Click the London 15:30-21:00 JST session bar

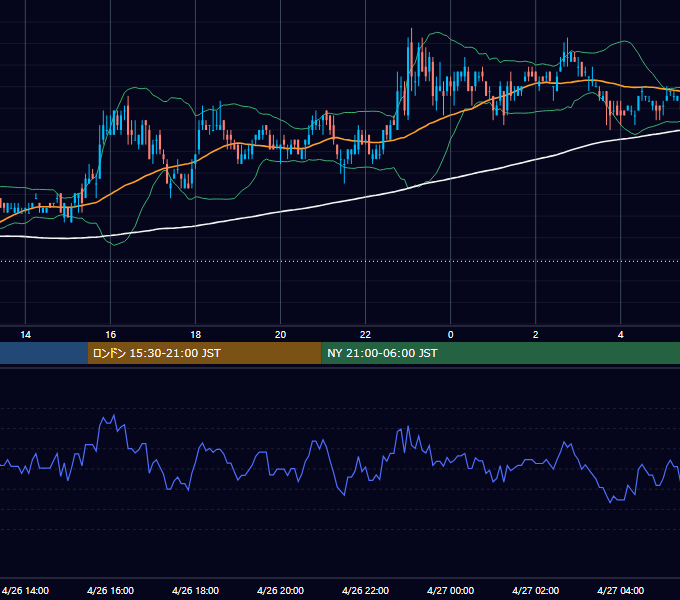pos(204,353)
